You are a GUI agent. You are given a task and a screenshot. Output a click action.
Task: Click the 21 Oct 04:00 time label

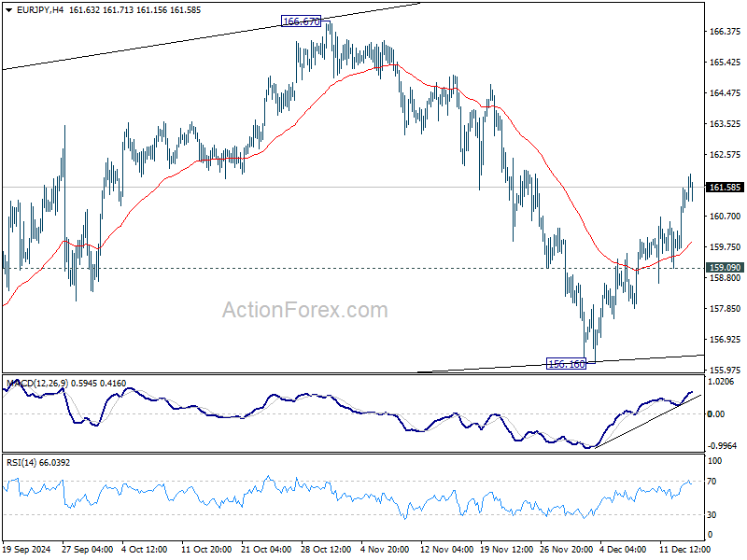click(266, 550)
